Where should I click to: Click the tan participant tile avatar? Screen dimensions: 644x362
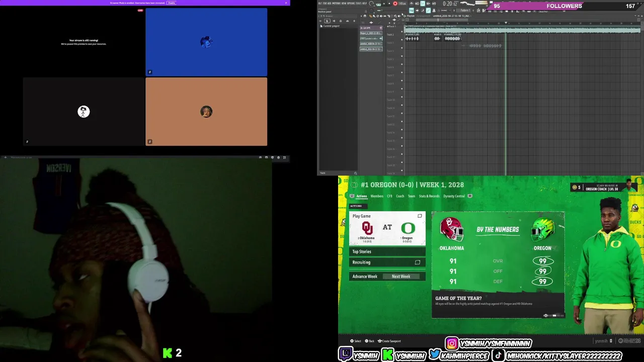click(206, 112)
